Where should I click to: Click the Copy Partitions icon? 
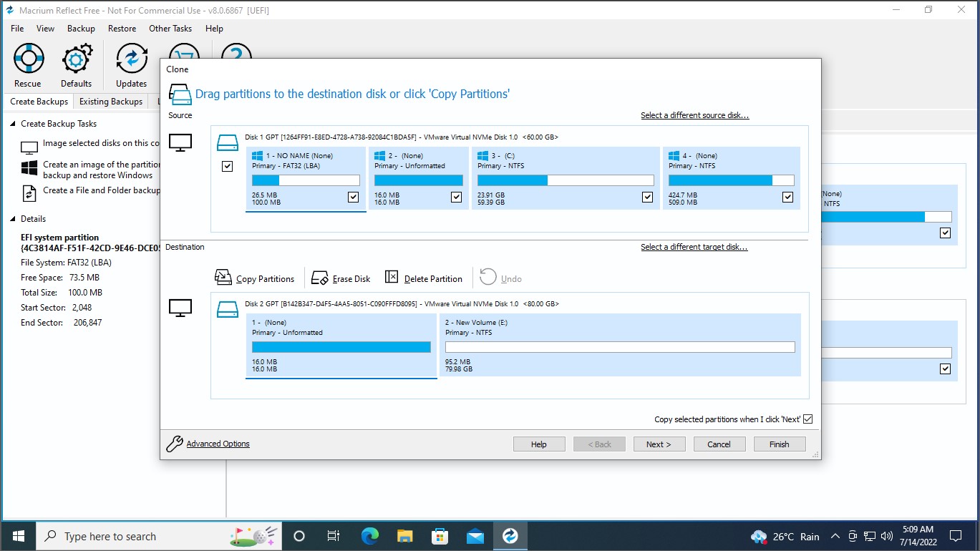[x=223, y=277]
